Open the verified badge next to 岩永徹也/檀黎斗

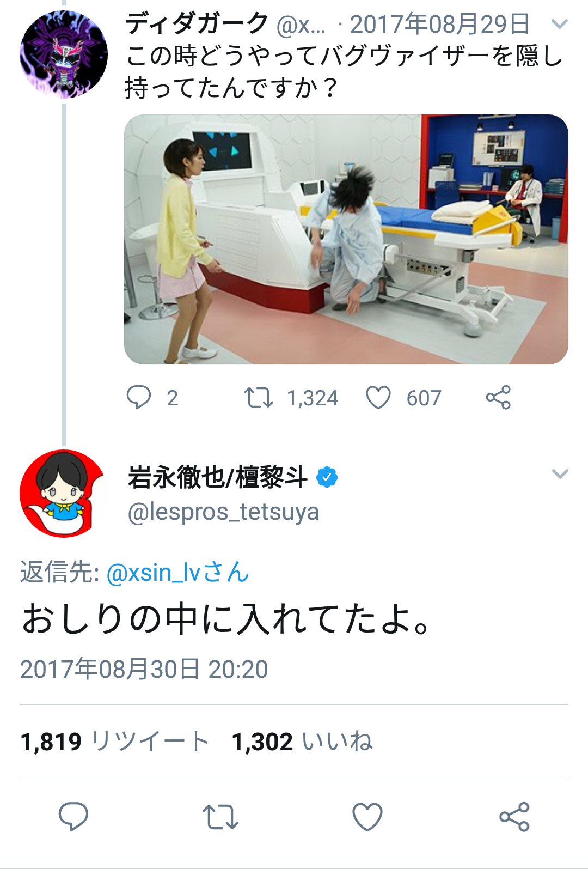click(327, 477)
